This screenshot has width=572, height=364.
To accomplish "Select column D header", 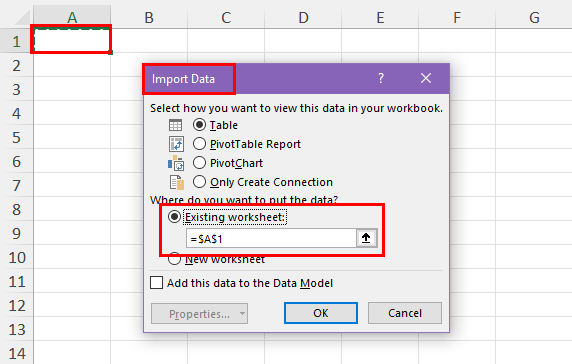I will [x=303, y=17].
